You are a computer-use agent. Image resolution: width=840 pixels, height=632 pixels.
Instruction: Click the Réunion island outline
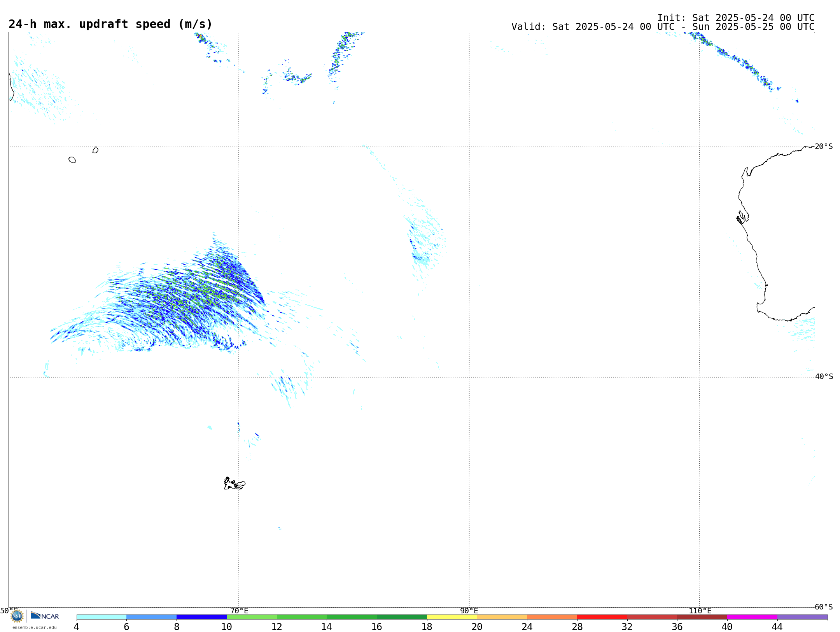click(72, 160)
